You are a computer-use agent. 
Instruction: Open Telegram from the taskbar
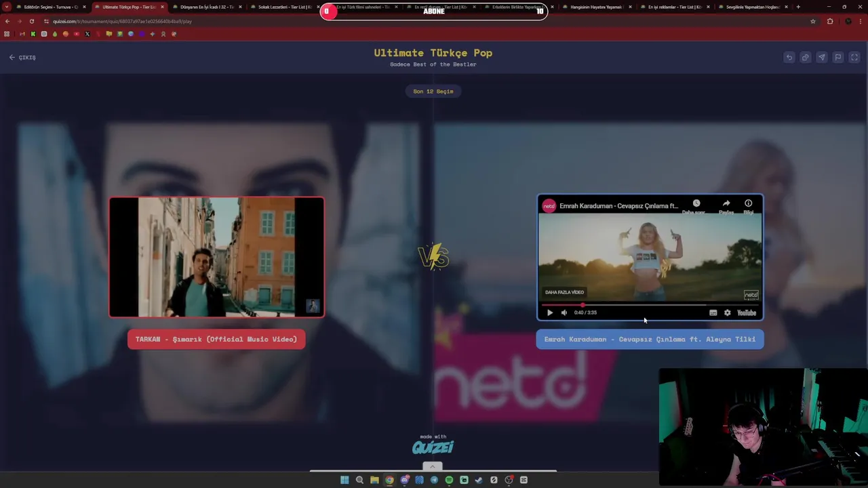coord(434,480)
